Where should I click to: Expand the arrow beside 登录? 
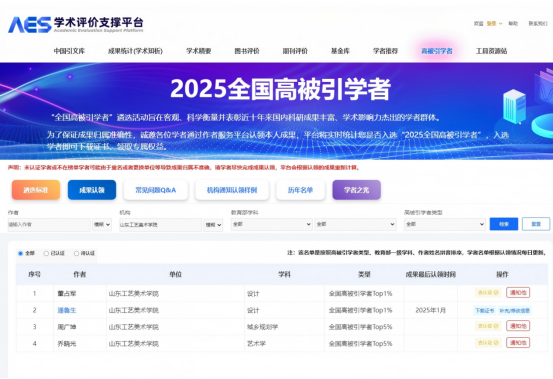500,24
